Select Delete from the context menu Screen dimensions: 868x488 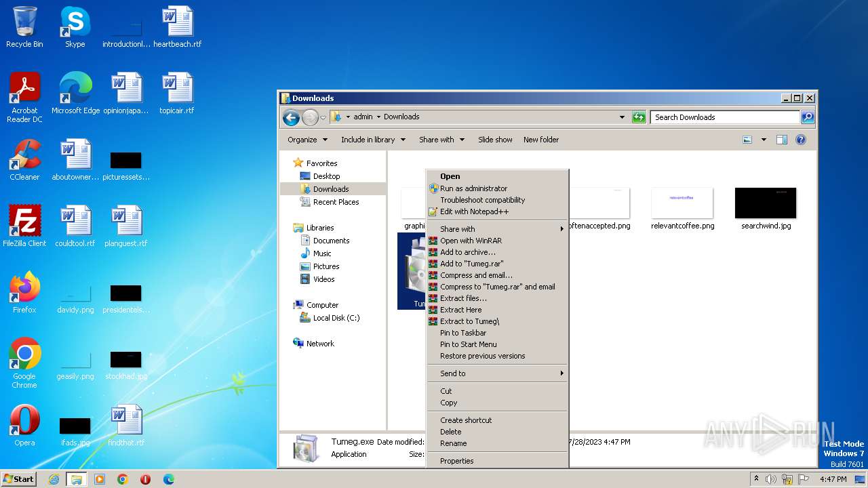[497, 432]
